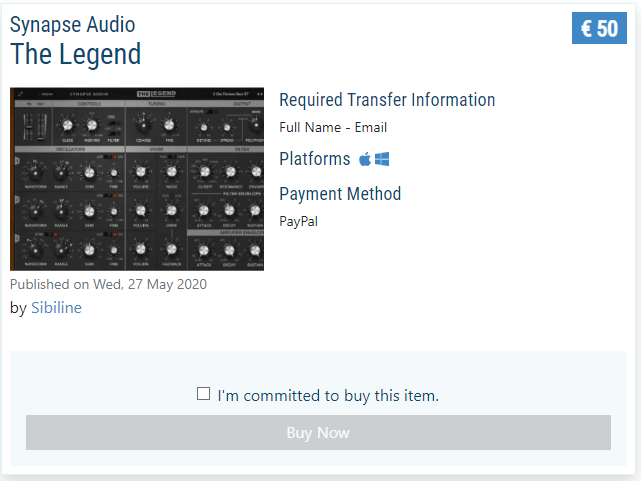Click the Payment Method heading
Viewport: 641px width, 481px height.
pyautogui.click(x=340, y=194)
